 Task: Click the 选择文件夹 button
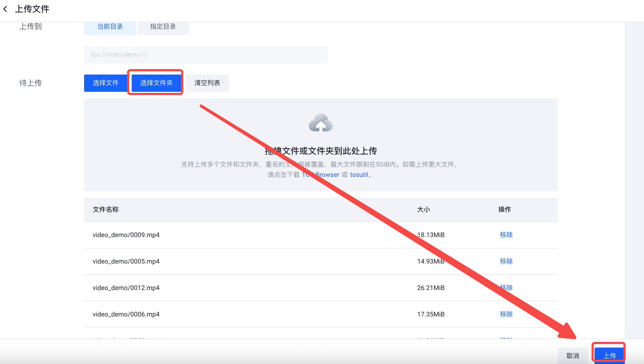point(157,83)
